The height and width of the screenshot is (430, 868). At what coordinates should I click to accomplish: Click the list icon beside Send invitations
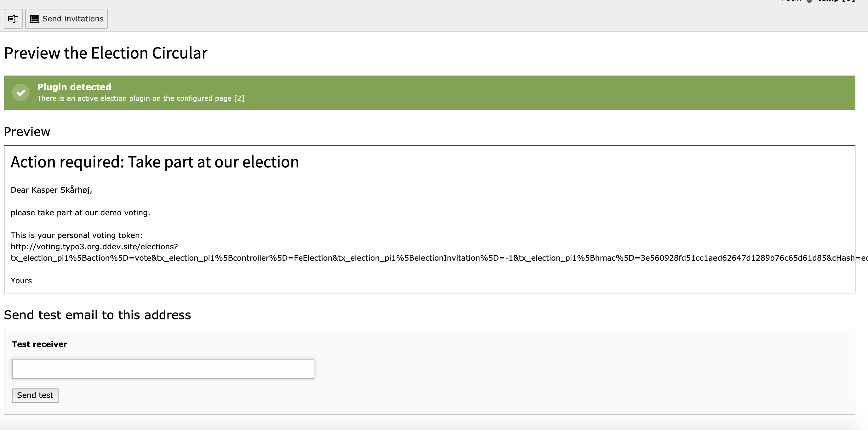tap(34, 19)
